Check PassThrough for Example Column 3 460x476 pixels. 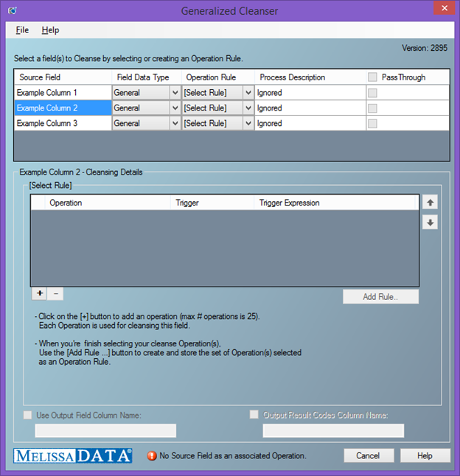(372, 124)
